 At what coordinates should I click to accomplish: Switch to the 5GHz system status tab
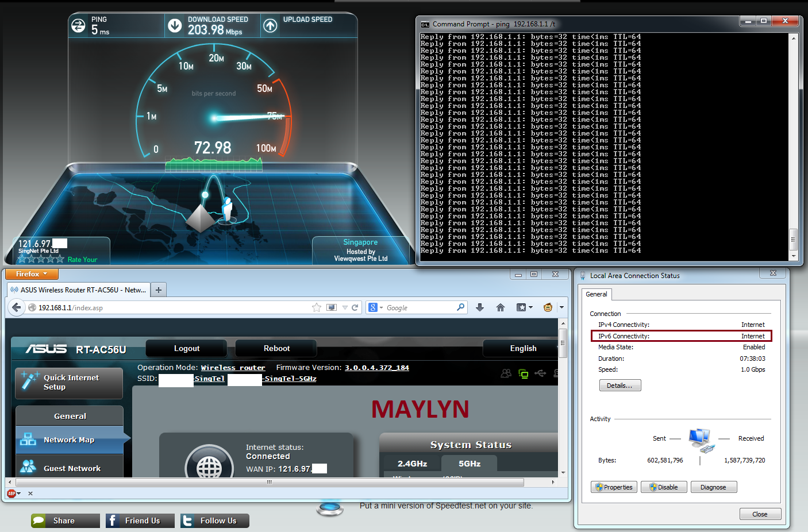tap(469, 464)
